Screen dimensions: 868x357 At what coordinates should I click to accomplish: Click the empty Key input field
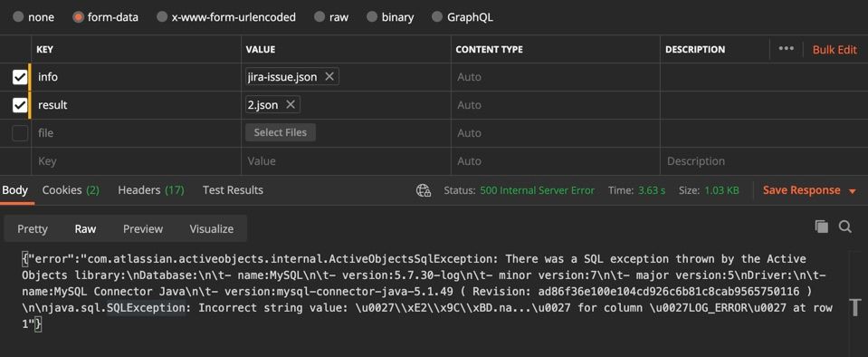click(x=136, y=161)
